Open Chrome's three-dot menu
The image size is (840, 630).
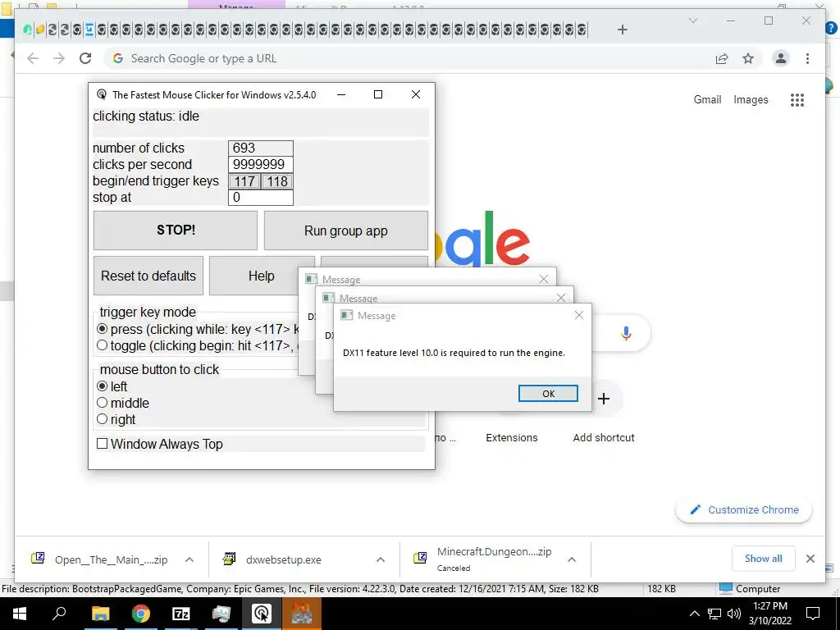(807, 58)
